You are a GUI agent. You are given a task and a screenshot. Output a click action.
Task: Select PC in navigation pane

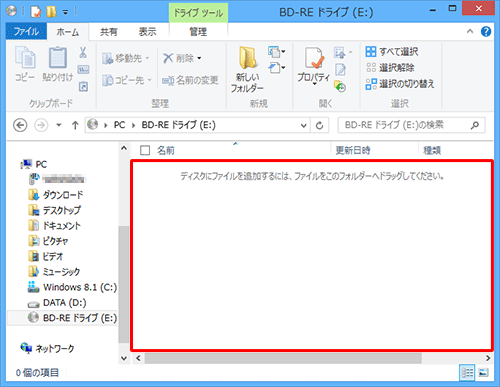(x=34, y=164)
